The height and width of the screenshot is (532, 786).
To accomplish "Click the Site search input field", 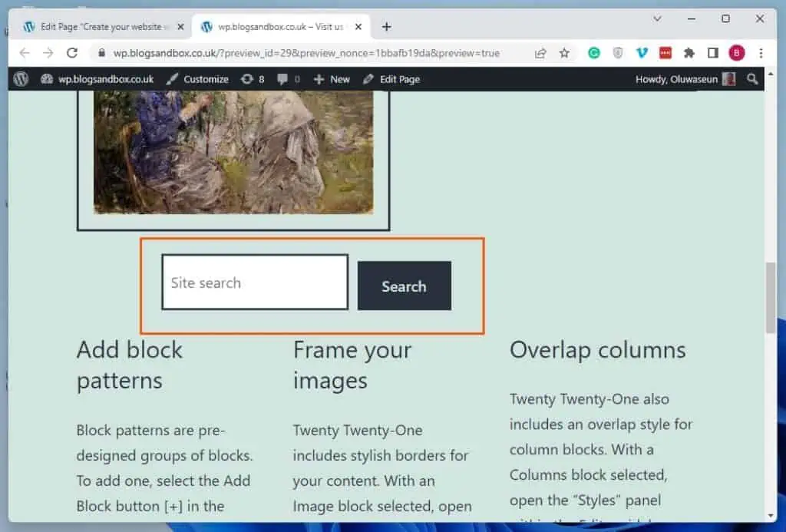I will coord(254,283).
